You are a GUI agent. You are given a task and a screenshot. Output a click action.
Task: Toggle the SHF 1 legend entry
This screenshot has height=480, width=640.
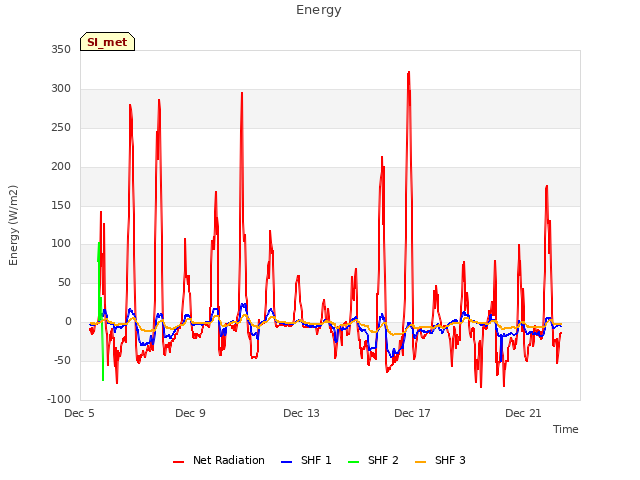coord(306,460)
